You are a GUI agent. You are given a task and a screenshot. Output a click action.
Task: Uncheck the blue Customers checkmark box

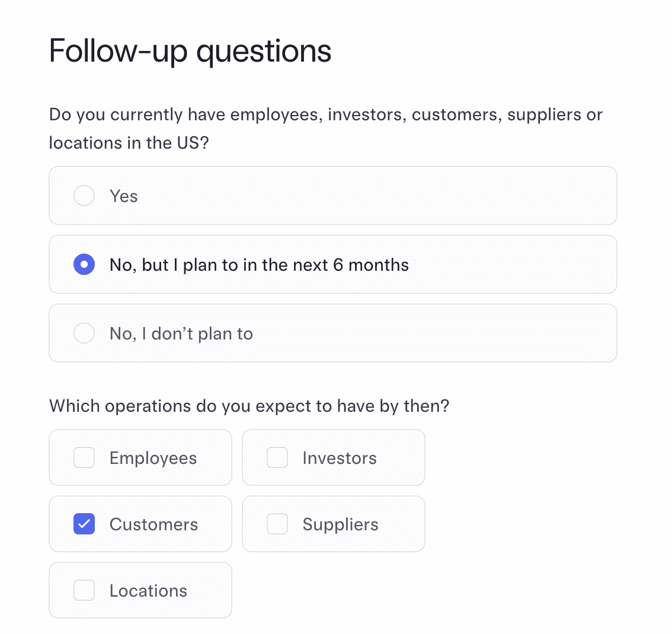(x=84, y=524)
